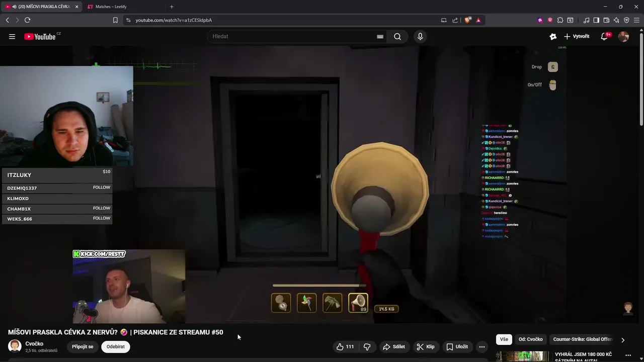Save the video with Uložit
The width and height of the screenshot is (644, 362).
coord(457,346)
